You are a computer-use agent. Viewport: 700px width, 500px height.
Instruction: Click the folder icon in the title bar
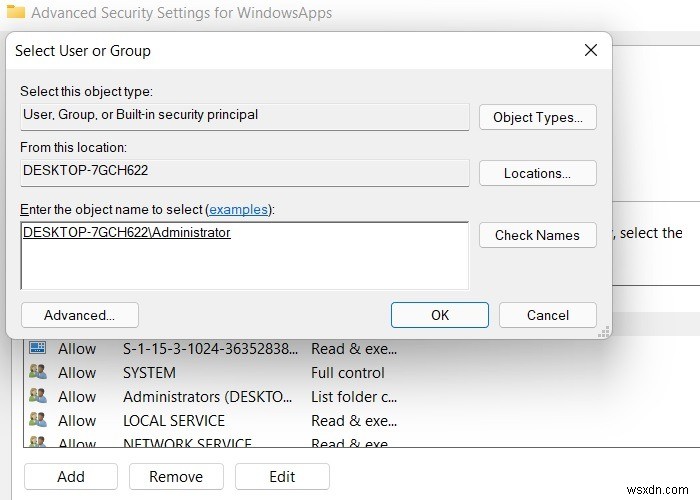(x=16, y=12)
